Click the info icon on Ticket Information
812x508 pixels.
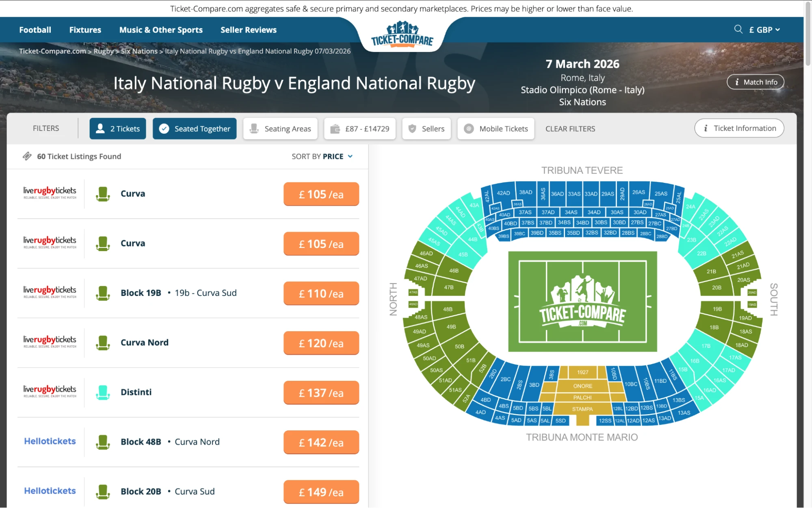[x=706, y=128]
